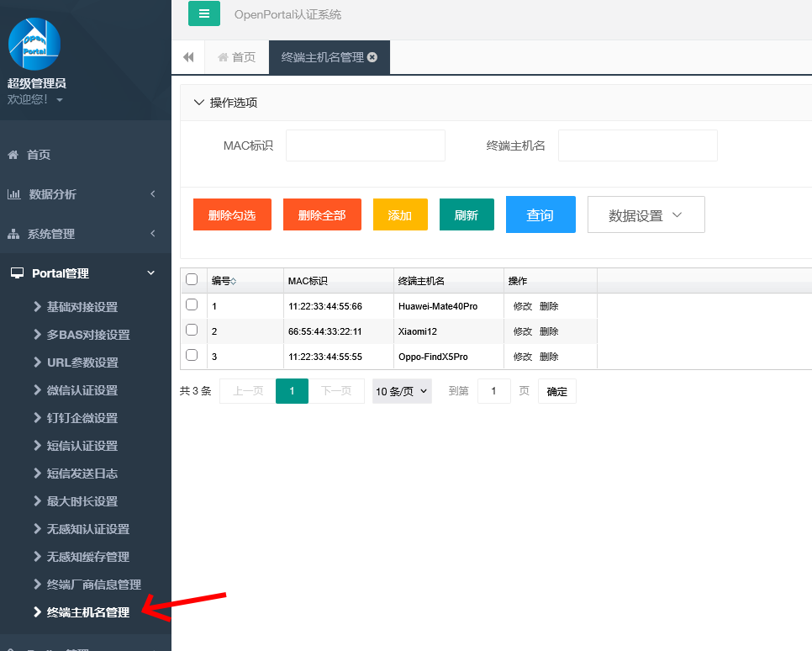
Task: Click the home icon beside 首页 in sidebar
Action: tap(13, 155)
